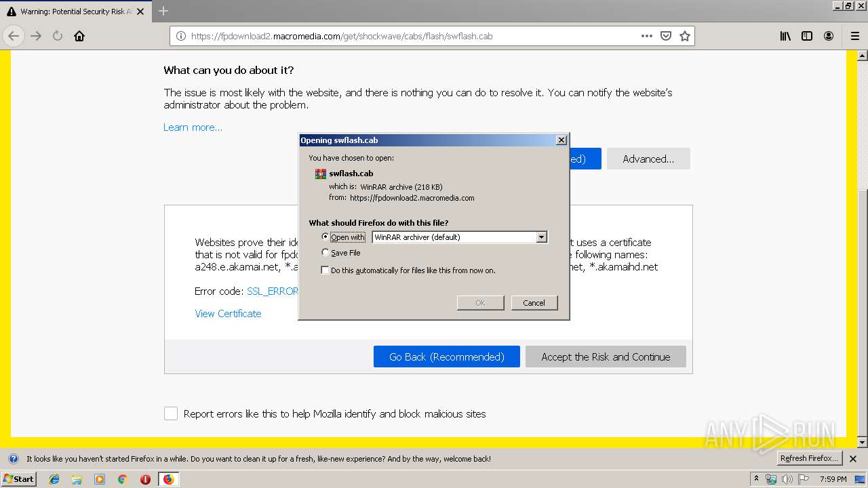Dismiss the Refresh Firefox notification bar
This screenshot has width=868, height=488.
pos(854,458)
